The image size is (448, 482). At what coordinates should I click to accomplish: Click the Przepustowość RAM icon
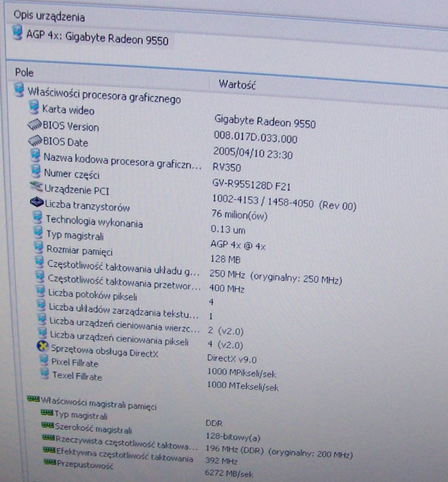click(50, 462)
